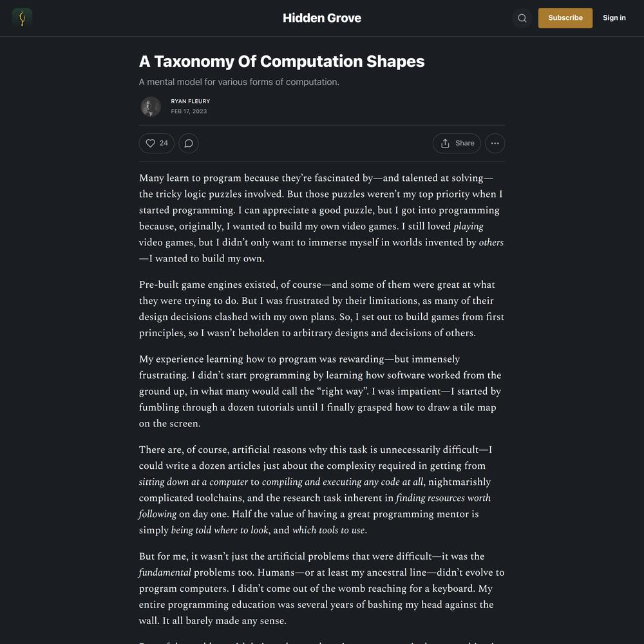Viewport: 644px width, 644px height.
Task: Click the paragraph starting "My experience learning how"
Action: point(321,391)
